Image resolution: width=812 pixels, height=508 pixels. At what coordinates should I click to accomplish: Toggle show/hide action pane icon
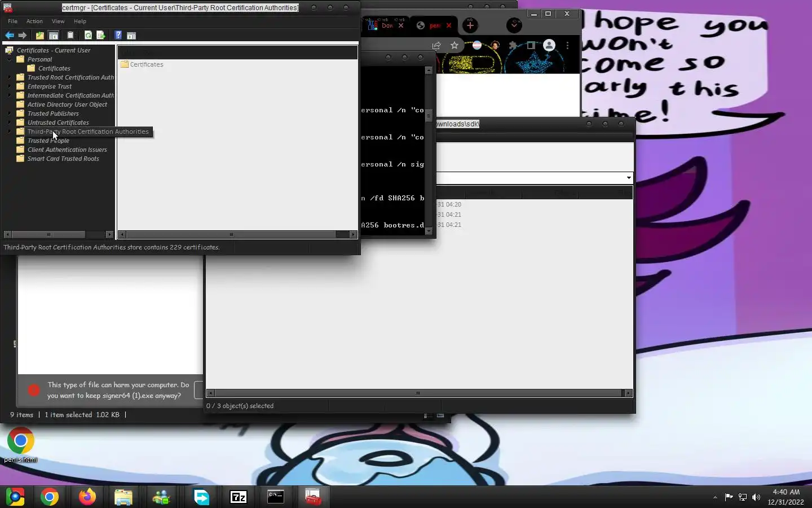[131, 35]
